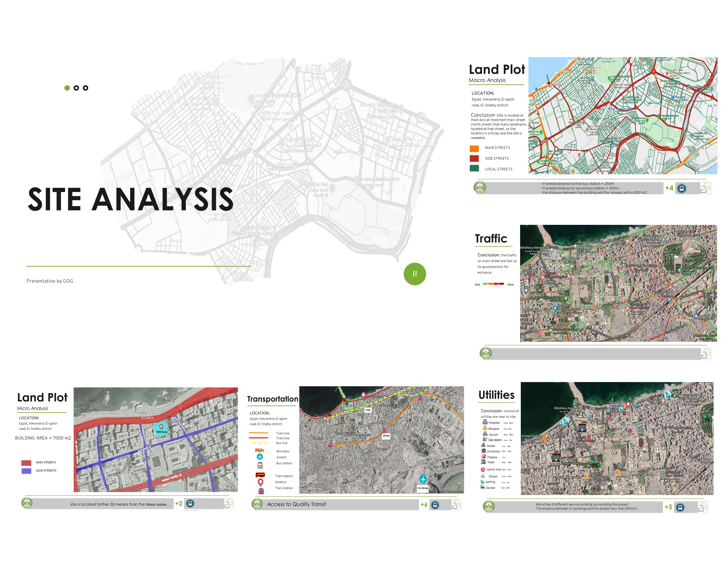Select the second hollow page indicator dot
Viewport: 728px width, 582px height.
click(x=76, y=88)
